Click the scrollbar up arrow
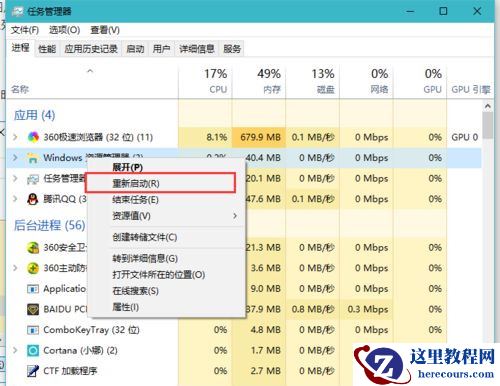500x386 pixels. point(488,106)
